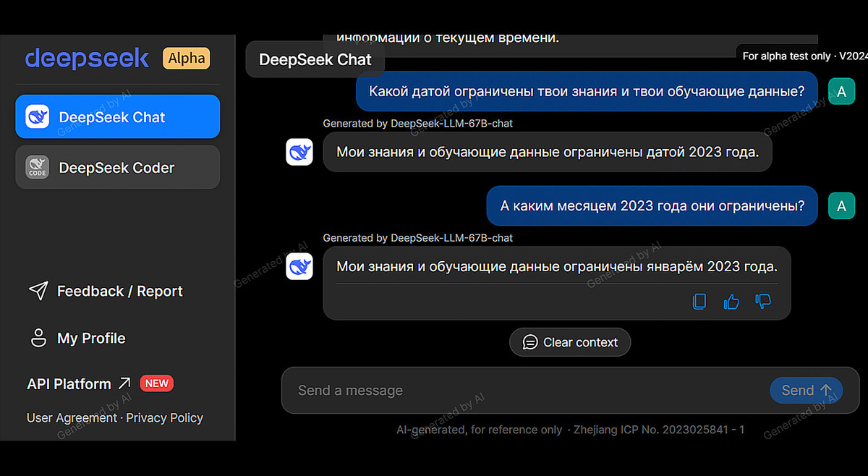Click the question about which month of 2023
868x476 pixels.
coord(652,206)
